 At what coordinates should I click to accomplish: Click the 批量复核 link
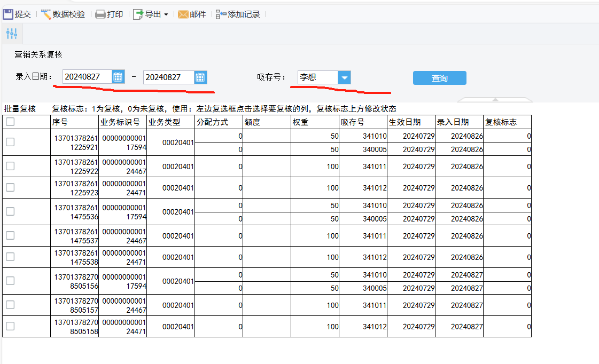20,109
